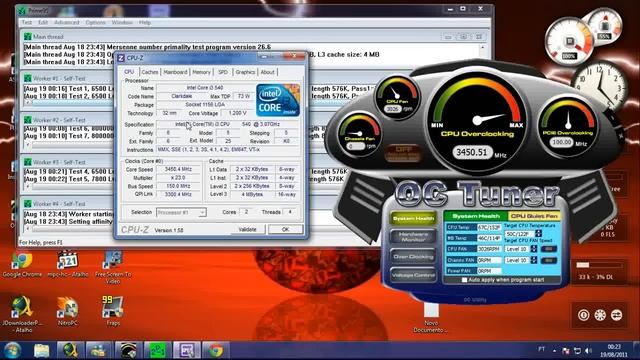Open the mpc-hc Atalho desktop shortcut
This screenshot has height=360, width=640.
(x=67, y=264)
